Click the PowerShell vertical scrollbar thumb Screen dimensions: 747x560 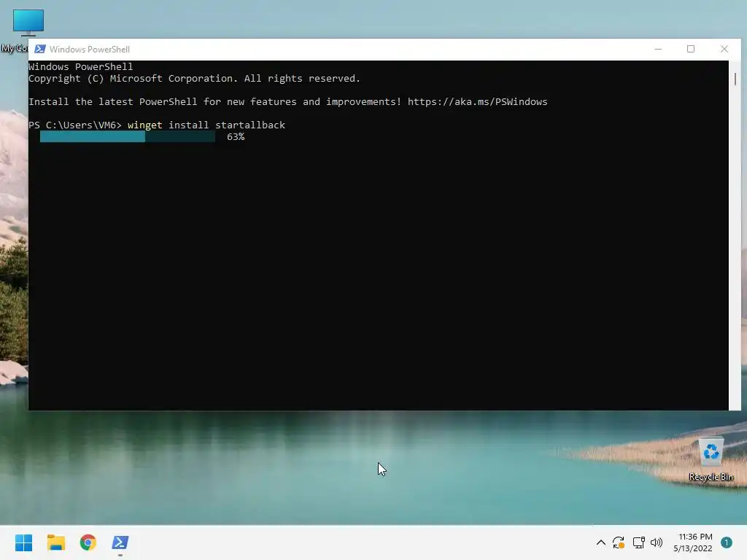click(735, 79)
